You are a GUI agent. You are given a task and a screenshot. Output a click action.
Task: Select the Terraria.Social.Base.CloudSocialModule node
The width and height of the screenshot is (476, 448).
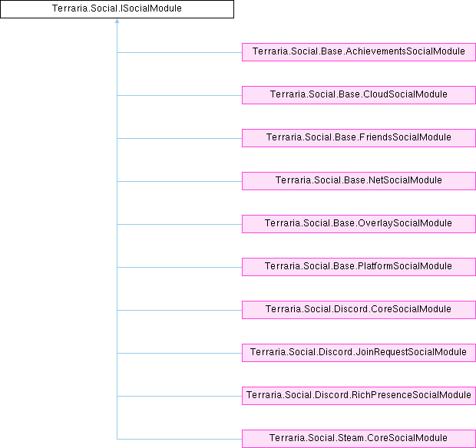359,95
